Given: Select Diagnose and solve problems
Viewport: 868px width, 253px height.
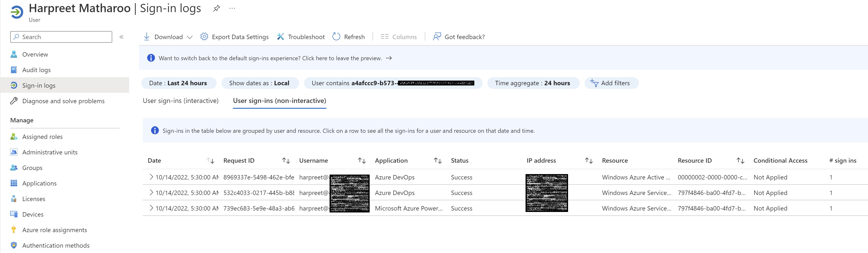Looking at the screenshot, I should [x=63, y=101].
